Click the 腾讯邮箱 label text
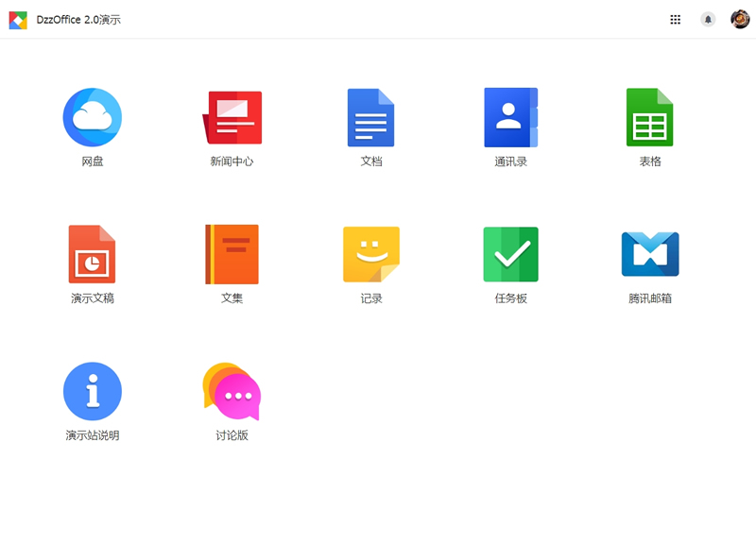The width and height of the screenshot is (756, 544). (650, 298)
